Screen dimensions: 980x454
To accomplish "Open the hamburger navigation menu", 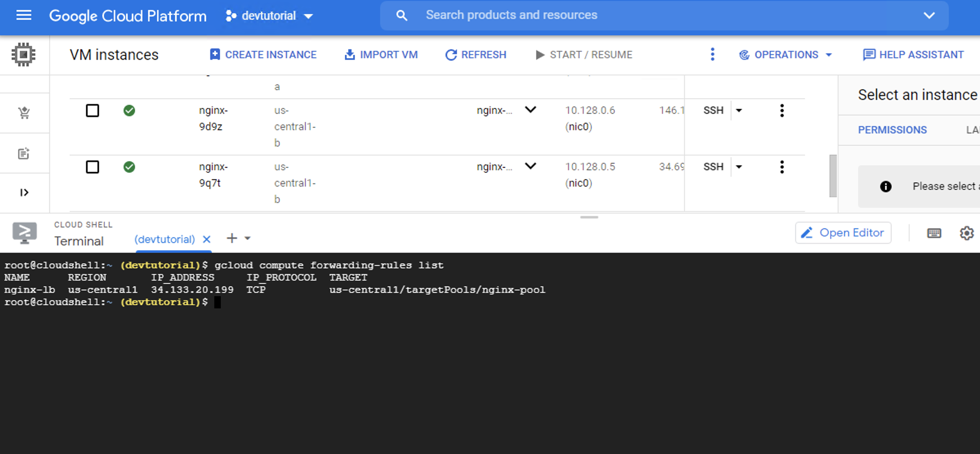I will tap(24, 16).
